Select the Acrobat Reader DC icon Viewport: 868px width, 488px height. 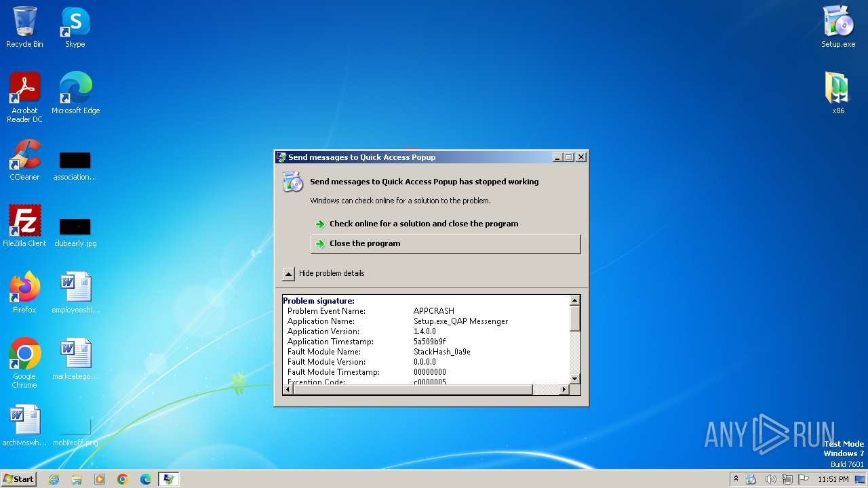pyautogui.click(x=24, y=98)
